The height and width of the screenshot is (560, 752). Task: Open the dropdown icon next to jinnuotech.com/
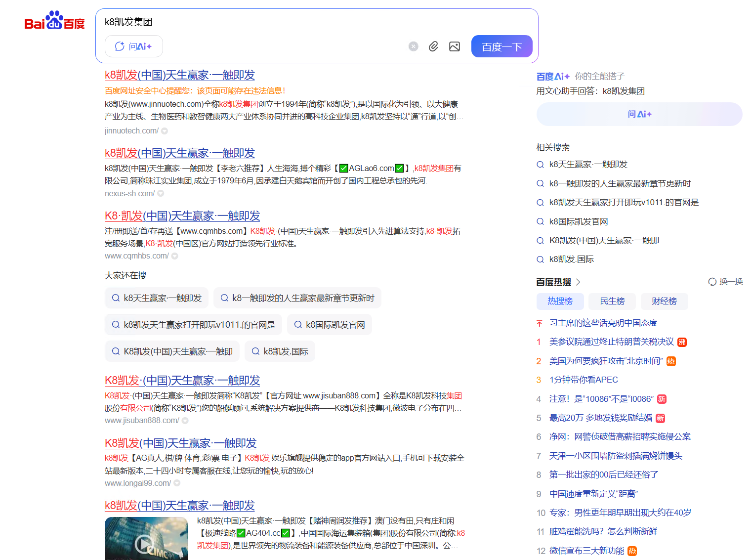point(165,131)
